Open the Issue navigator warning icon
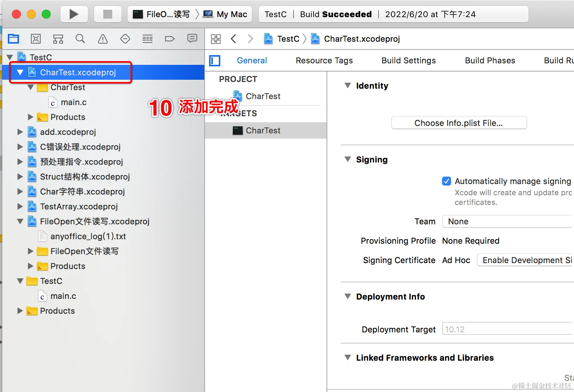574x392 pixels. tap(103, 38)
